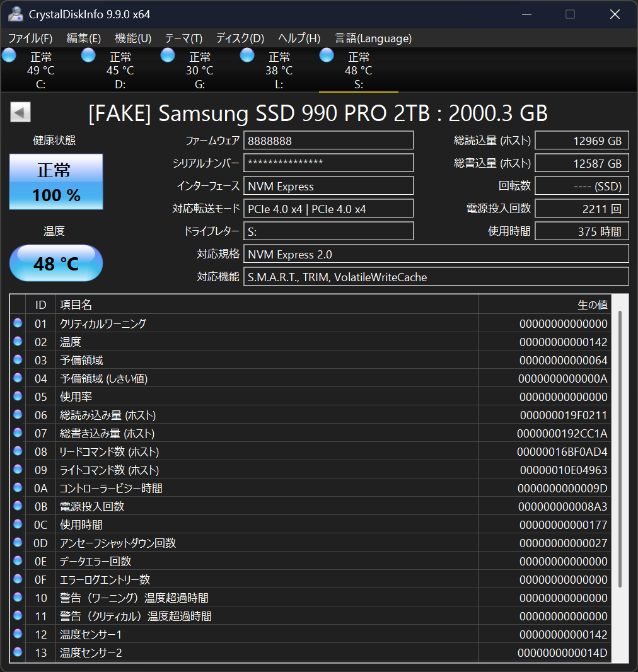
Task: Click the status dot for 総読み込み量 (ホスト)
Action: point(18,414)
